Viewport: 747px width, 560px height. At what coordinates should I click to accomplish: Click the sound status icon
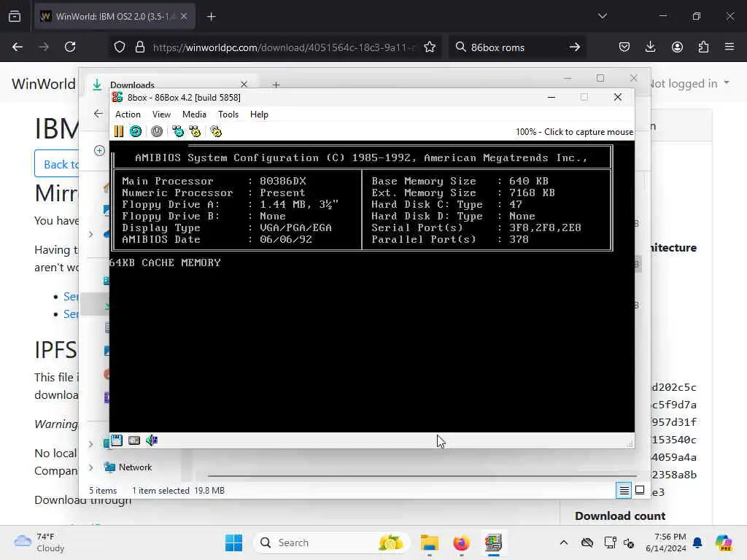[152, 440]
